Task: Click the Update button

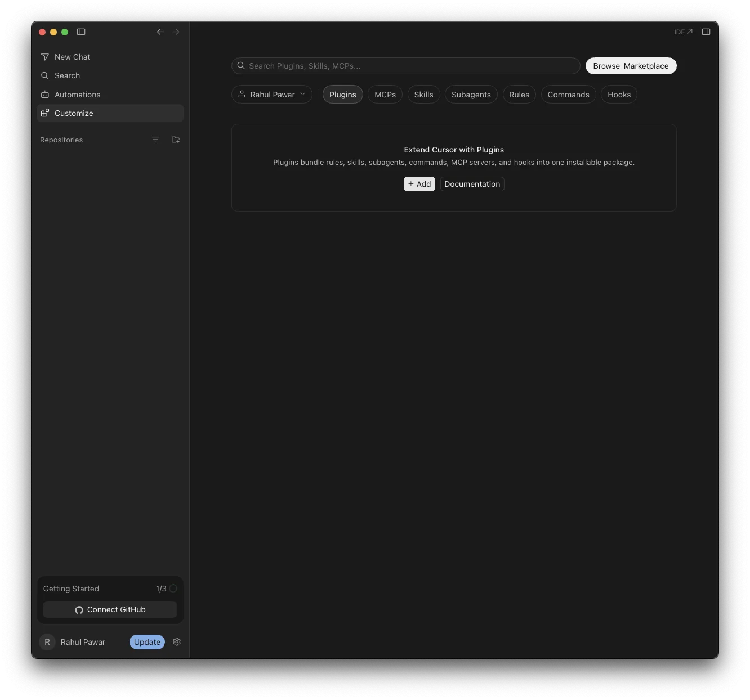Action: tap(147, 642)
